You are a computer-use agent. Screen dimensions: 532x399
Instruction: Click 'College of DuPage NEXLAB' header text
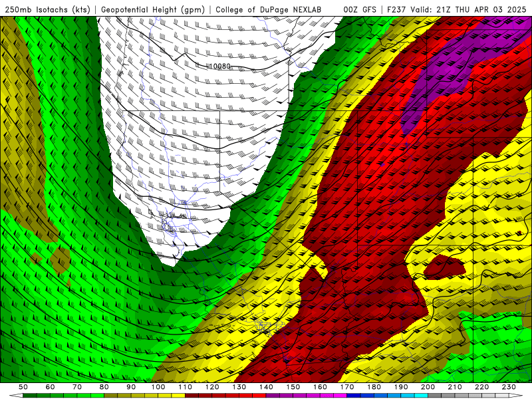(x=269, y=9)
